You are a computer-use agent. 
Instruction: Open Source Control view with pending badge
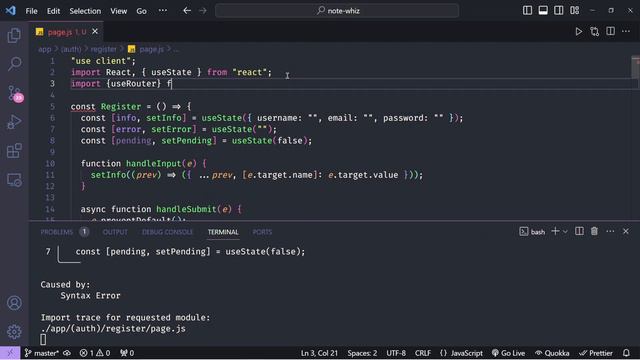pyautogui.click(x=14, y=93)
